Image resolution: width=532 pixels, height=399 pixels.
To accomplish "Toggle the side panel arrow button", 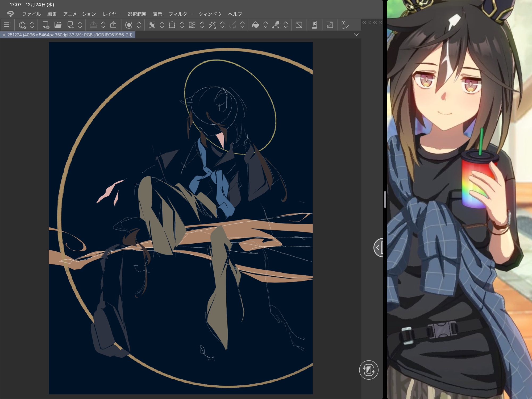I will (379, 248).
